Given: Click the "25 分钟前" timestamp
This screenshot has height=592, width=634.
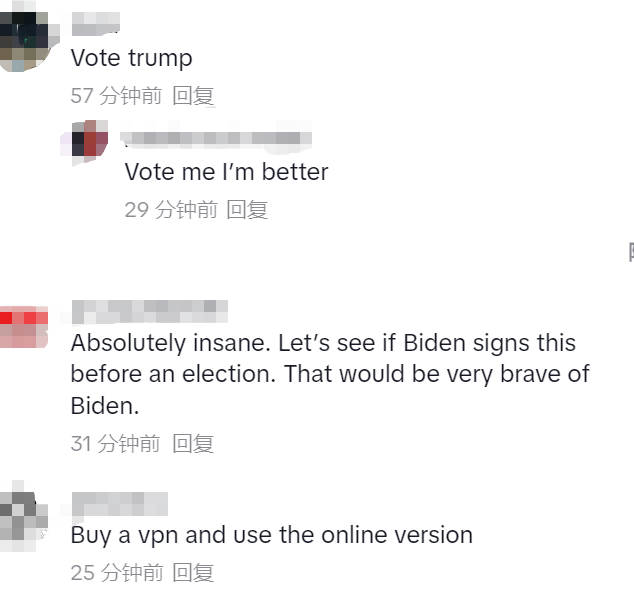Looking at the screenshot, I should pos(117,573).
